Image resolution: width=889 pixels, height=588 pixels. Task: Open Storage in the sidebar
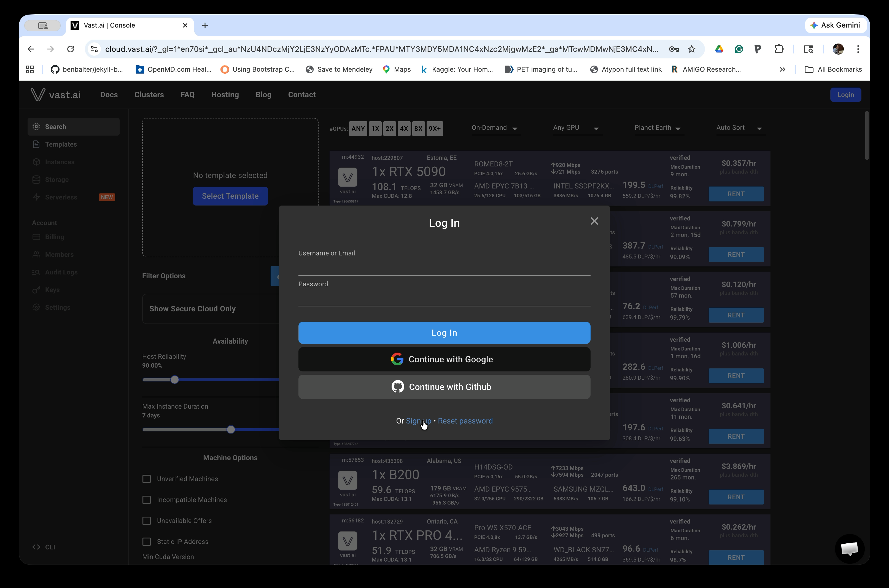(x=74, y=180)
